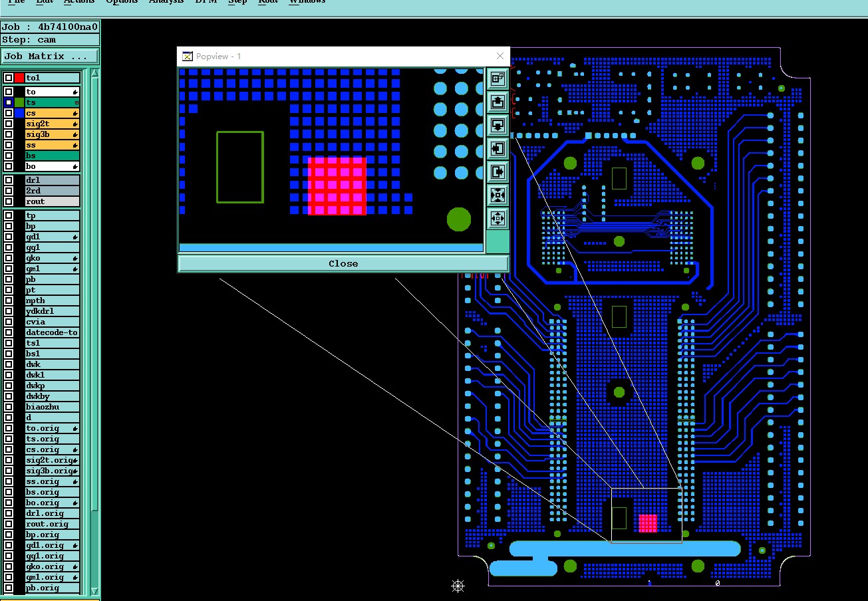Toggle display checkbox for drl layer
868x601 pixels.
click(x=9, y=180)
